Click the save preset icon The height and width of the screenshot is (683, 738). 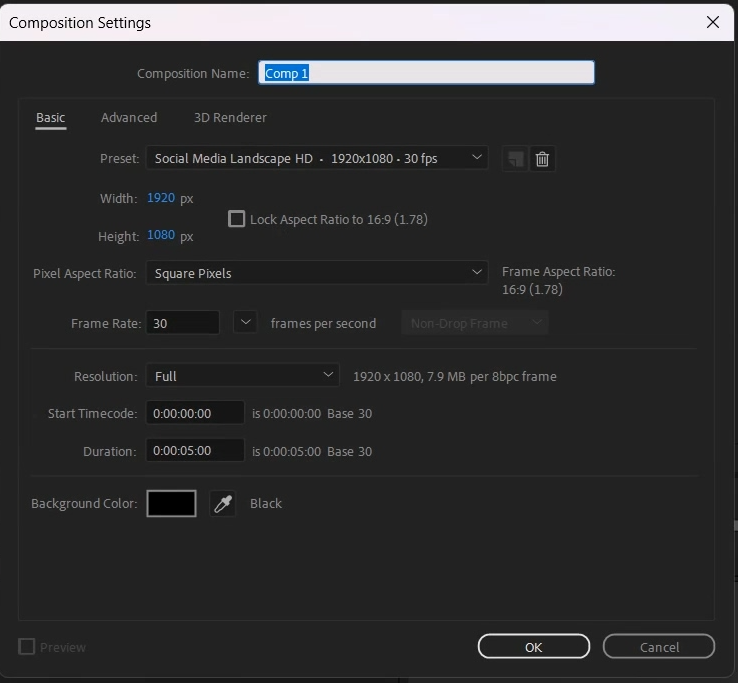coord(515,159)
